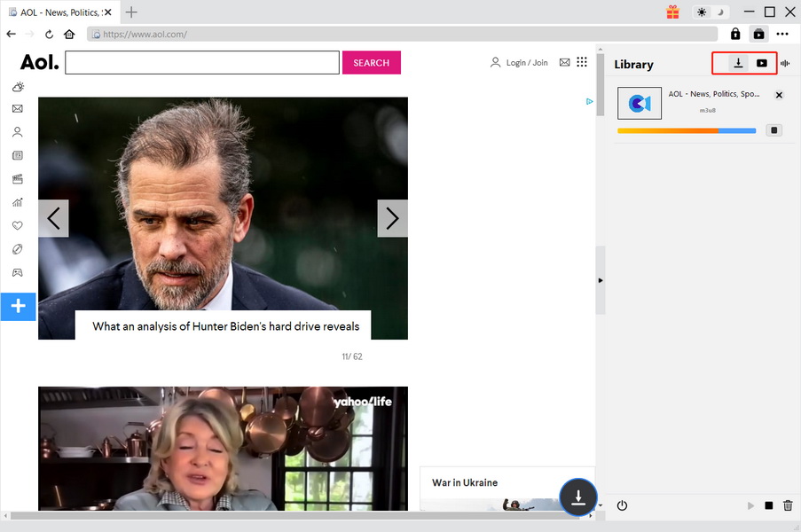Show next slide in news carousel

(x=392, y=218)
